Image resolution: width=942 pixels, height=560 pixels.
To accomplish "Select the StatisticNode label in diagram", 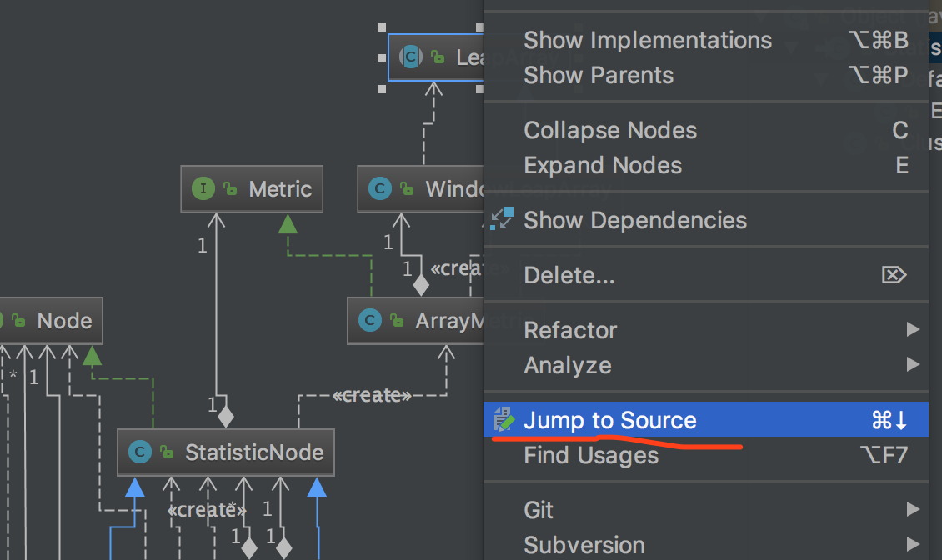I will (x=254, y=452).
